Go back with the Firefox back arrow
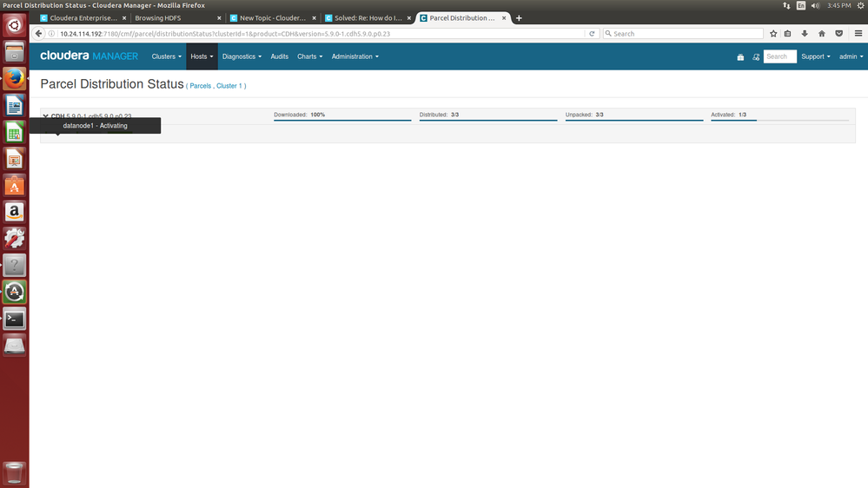 pyautogui.click(x=38, y=34)
